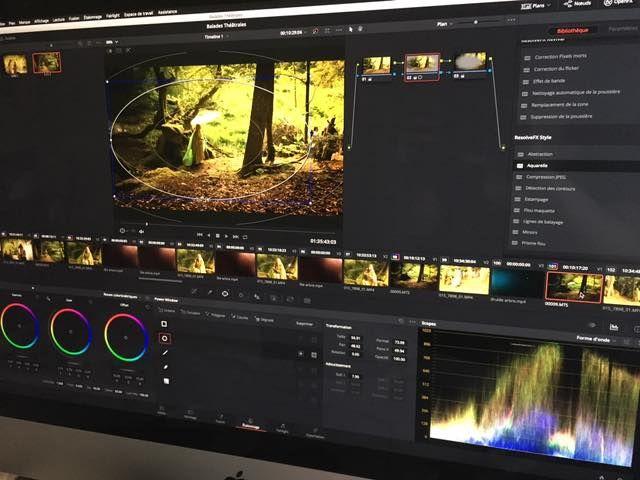Viewport: 640px width, 480px height.
Task: Click the Power Window mask invert icon
Action: point(301,354)
